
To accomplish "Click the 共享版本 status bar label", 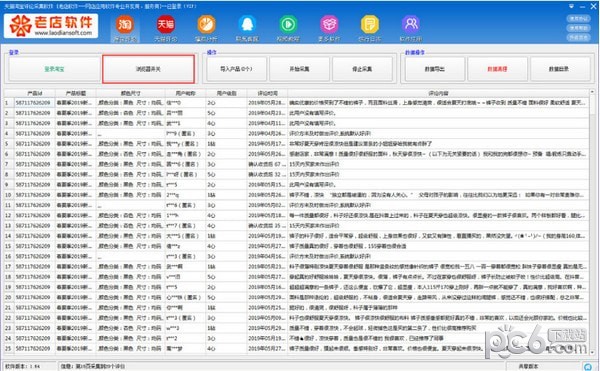I will coord(528,366).
